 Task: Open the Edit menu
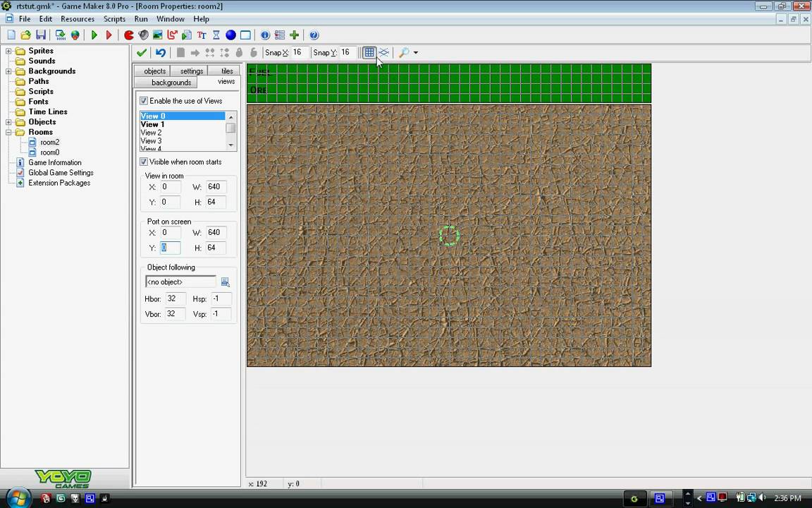[46, 18]
